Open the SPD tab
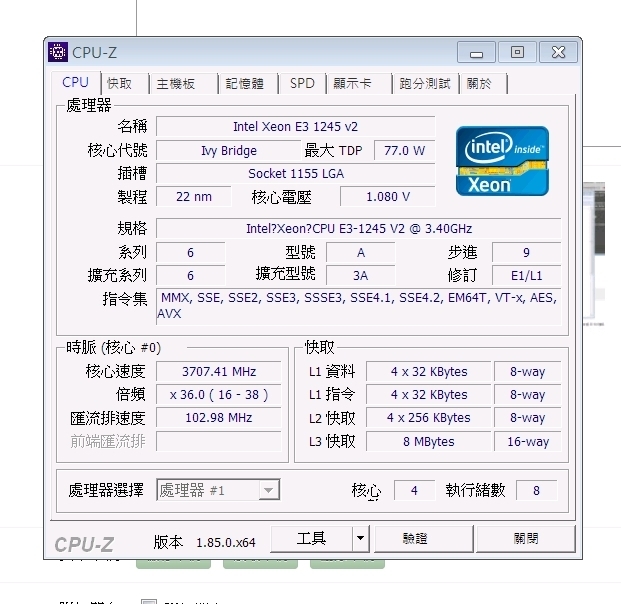The width and height of the screenshot is (621, 604). [302, 84]
